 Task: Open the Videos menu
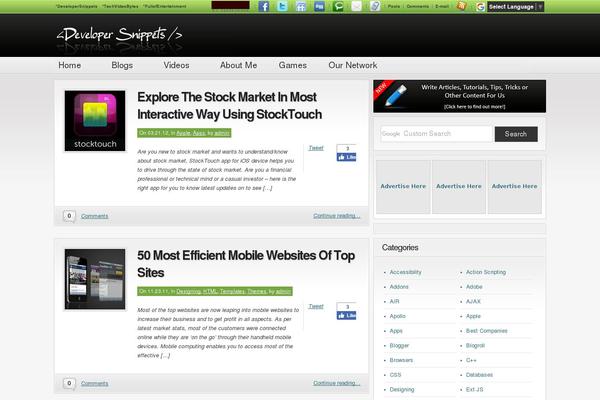176,65
